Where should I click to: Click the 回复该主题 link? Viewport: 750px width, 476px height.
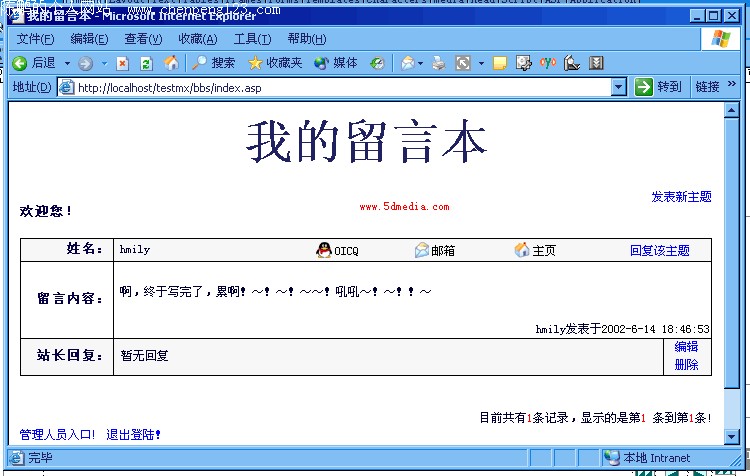tap(660, 250)
